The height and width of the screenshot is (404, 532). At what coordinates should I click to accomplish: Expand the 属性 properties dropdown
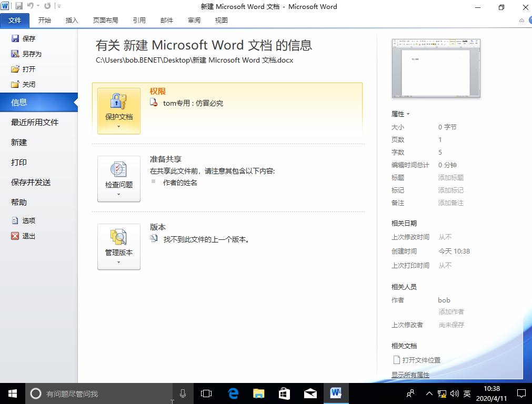click(400, 114)
